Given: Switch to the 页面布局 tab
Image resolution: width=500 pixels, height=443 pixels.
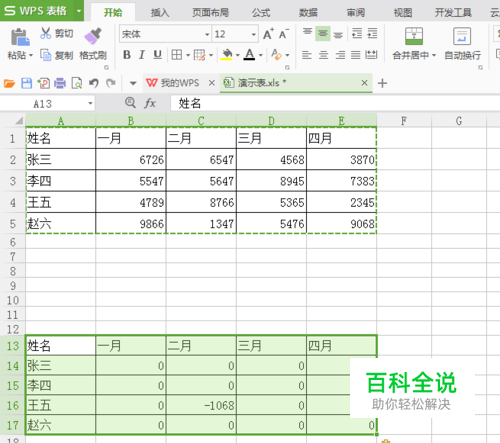Looking at the screenshot, I should pos(210,13).
